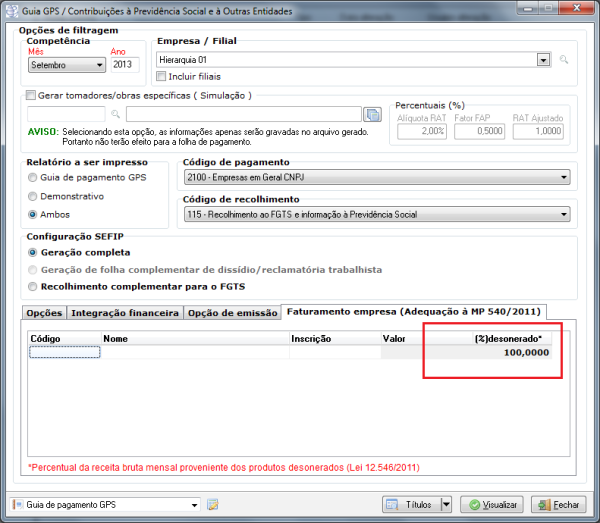Image resolution: width=600 pixels, height=523 pixels.
Task: Click the application icon in the title bar
Action: (x=11, y=9)
